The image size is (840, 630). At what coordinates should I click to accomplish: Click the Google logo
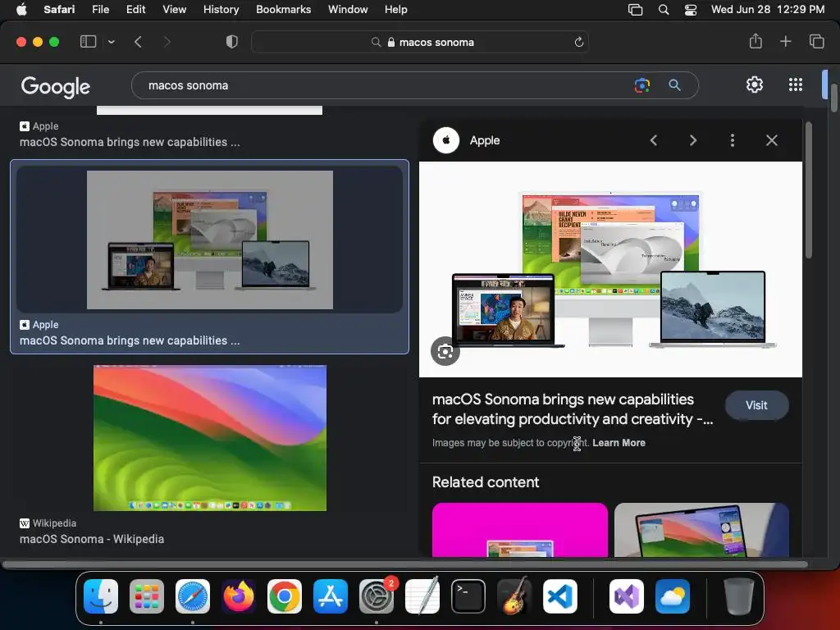point(55,87)
